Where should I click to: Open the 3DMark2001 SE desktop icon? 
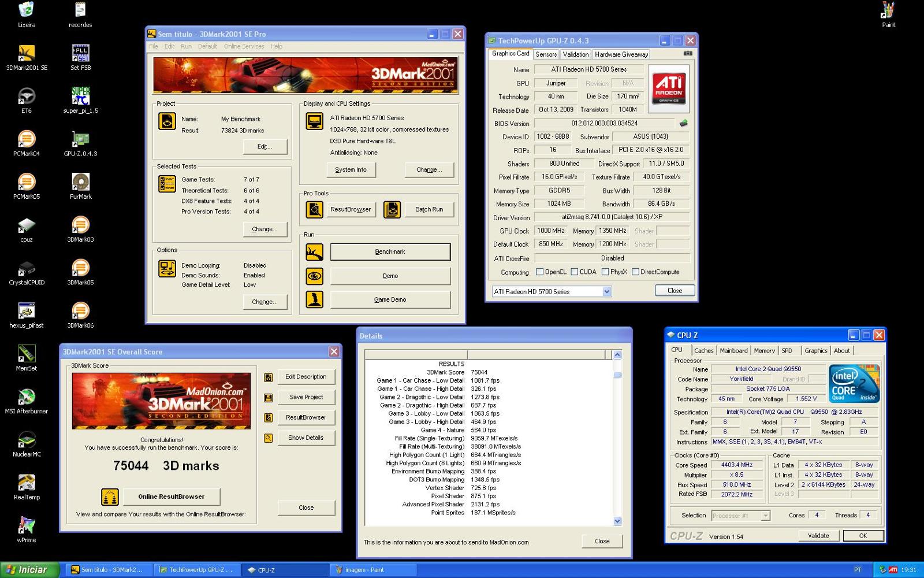[27, 58]
